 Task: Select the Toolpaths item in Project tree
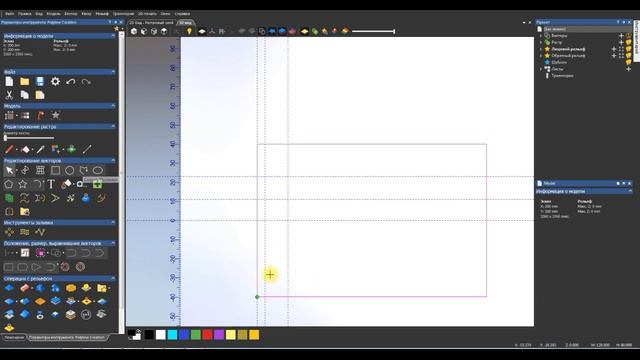562,76
